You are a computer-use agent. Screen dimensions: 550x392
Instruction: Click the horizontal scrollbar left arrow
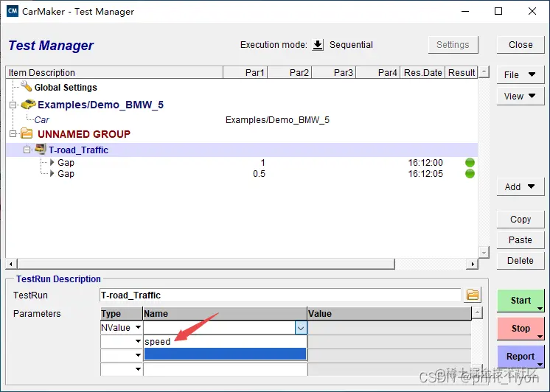tap(11, 264)
